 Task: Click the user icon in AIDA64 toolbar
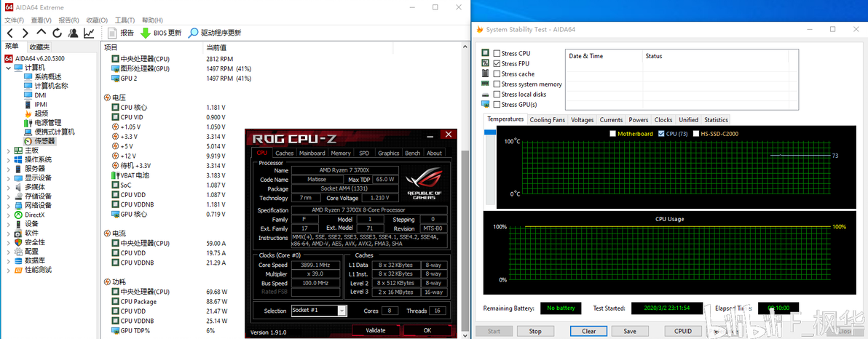point(73,33)
